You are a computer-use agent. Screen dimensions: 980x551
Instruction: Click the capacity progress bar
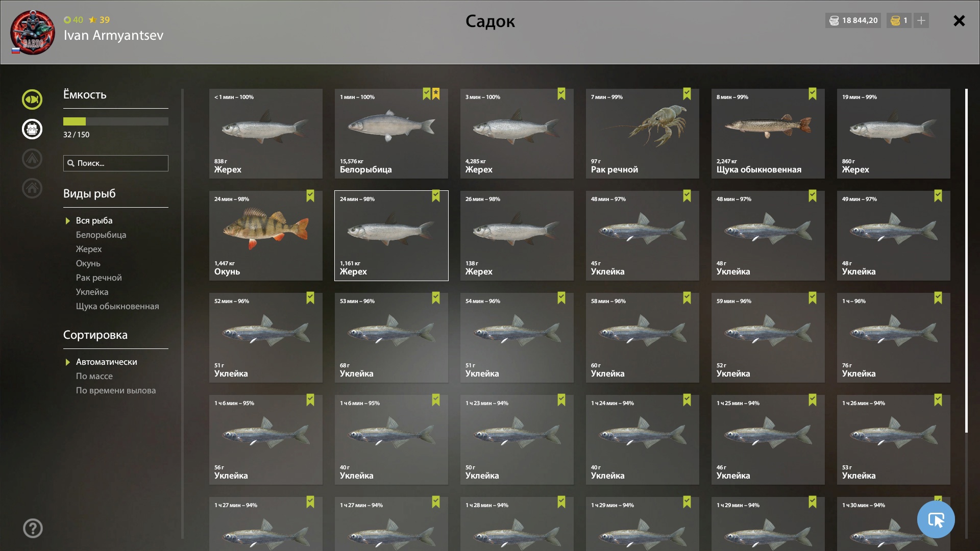[116, 121]
